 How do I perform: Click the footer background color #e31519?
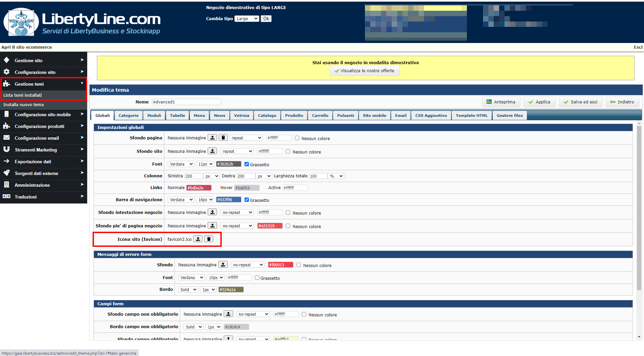270,226
